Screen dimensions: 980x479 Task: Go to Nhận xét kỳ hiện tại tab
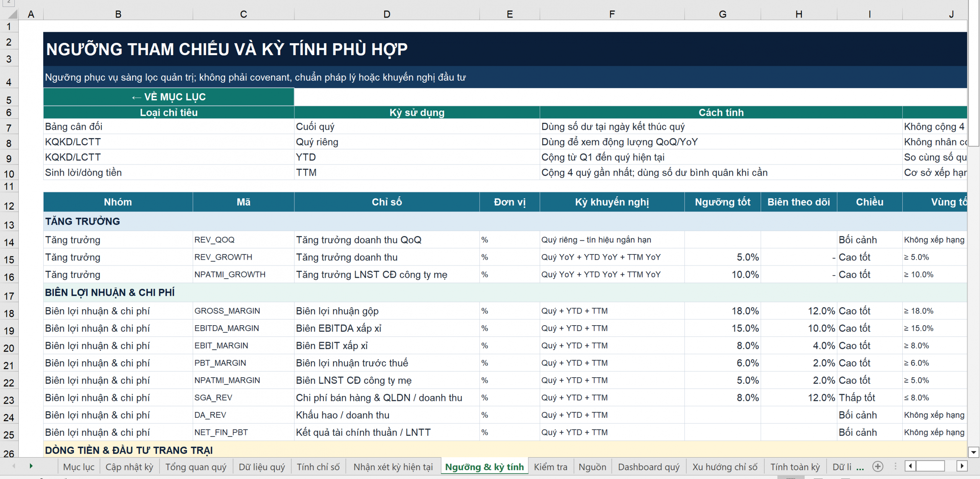point(393,467)
